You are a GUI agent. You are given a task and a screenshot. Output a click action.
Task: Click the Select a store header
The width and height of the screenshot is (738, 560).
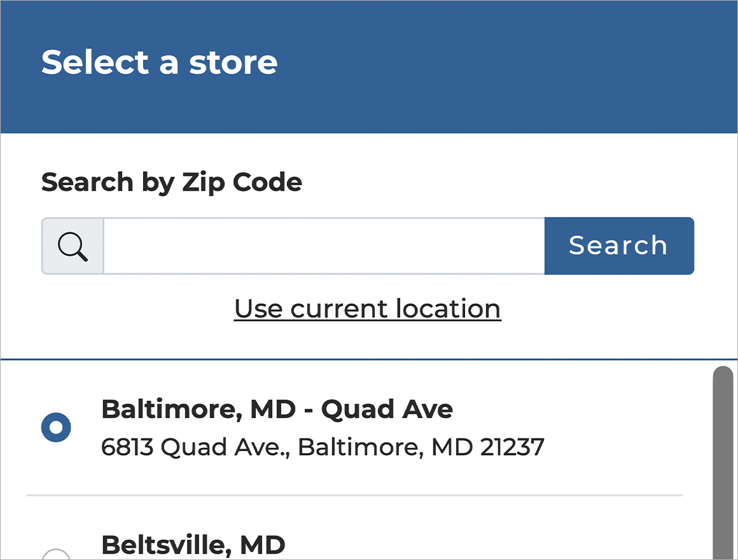(x=160, y=62)
